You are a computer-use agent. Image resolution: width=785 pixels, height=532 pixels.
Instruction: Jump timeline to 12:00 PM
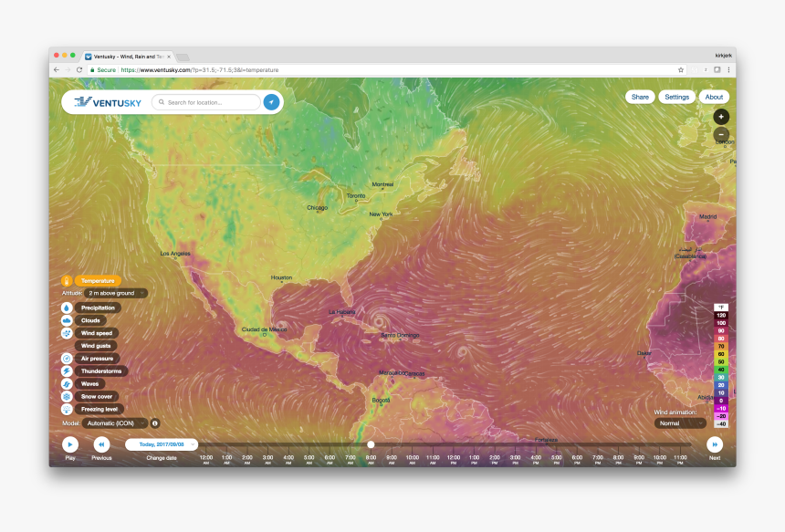pos(453,459)
